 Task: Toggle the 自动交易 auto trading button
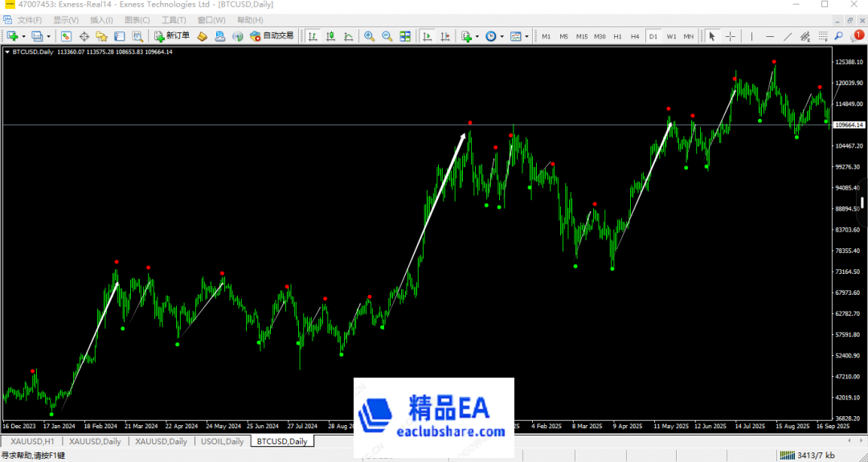click(272, 36)
